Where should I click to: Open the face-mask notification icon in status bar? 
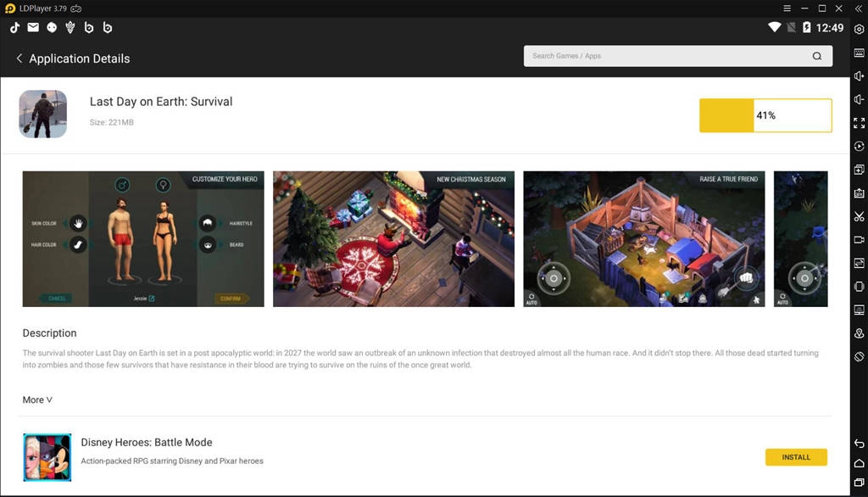(x=52, y=27)
